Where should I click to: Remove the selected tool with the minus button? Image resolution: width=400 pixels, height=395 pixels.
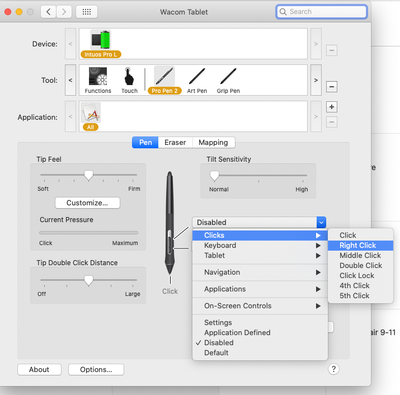(331, 87)
